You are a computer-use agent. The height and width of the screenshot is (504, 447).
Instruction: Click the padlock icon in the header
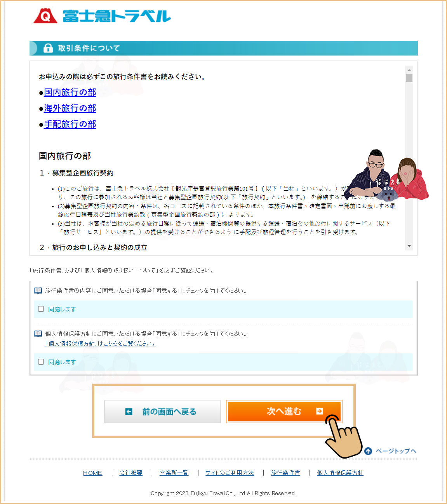coord(48,48)
